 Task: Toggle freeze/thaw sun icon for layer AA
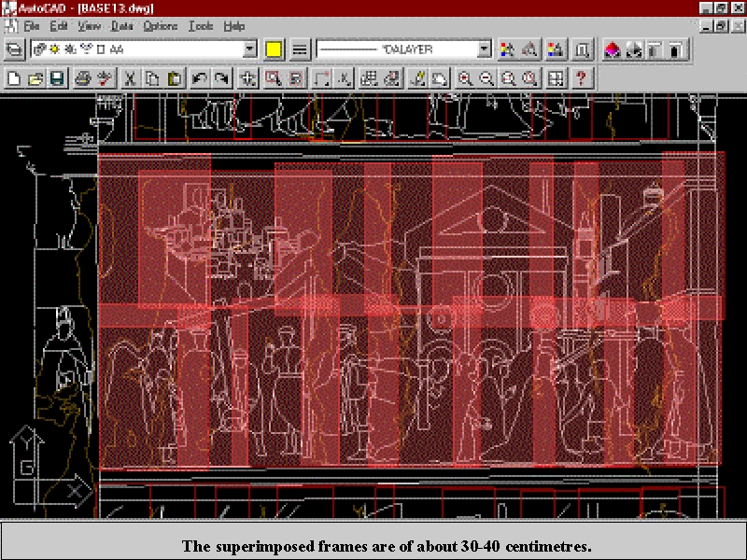(55, 49)
